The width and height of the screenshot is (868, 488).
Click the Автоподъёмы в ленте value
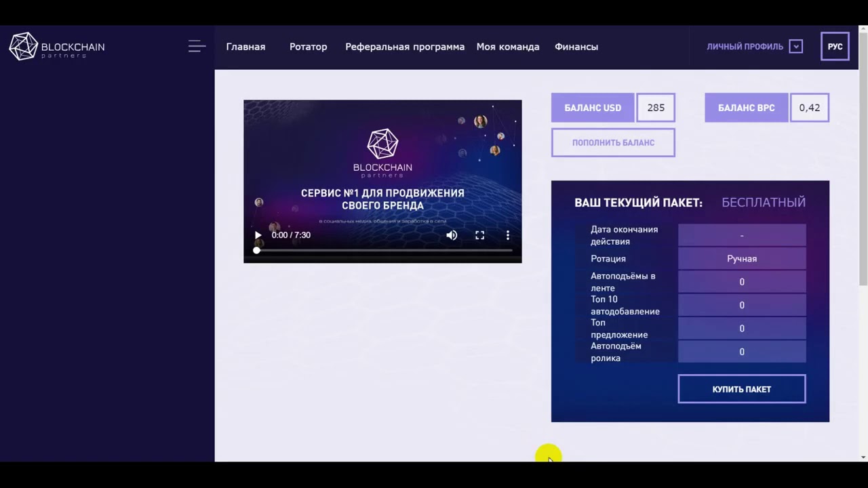[x=742, y=282]
